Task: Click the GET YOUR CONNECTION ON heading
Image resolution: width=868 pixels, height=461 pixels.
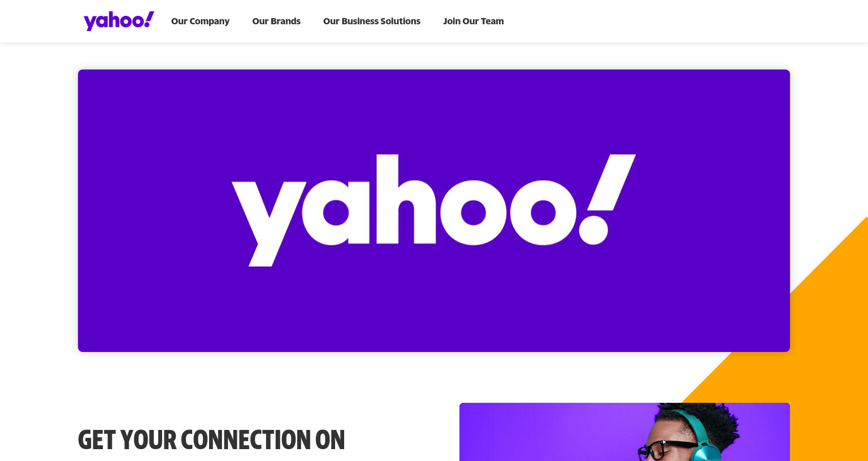Action: click(211, 440)
